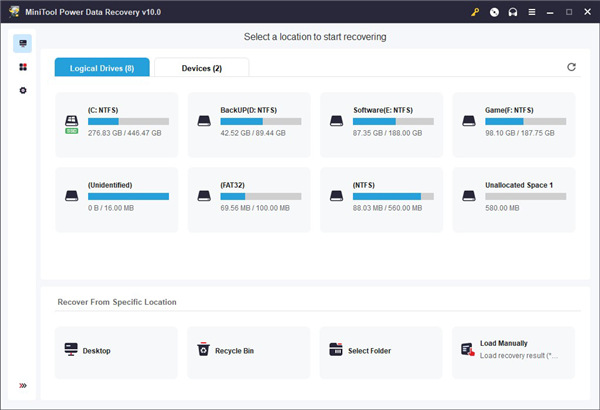The image size is (600, 410).
Task: Recover from Desktop location
Action: (115, 351)
